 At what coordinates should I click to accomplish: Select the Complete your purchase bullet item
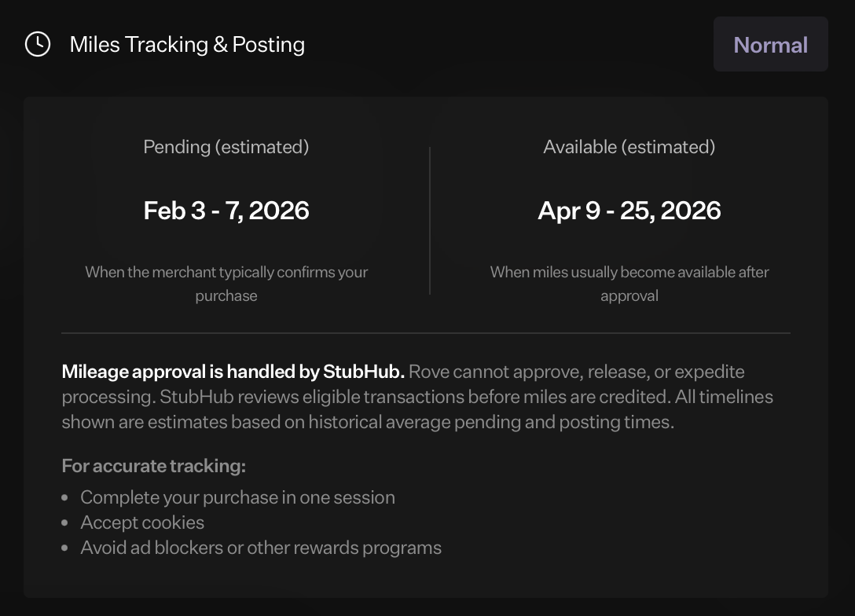[x=237, y=497]
